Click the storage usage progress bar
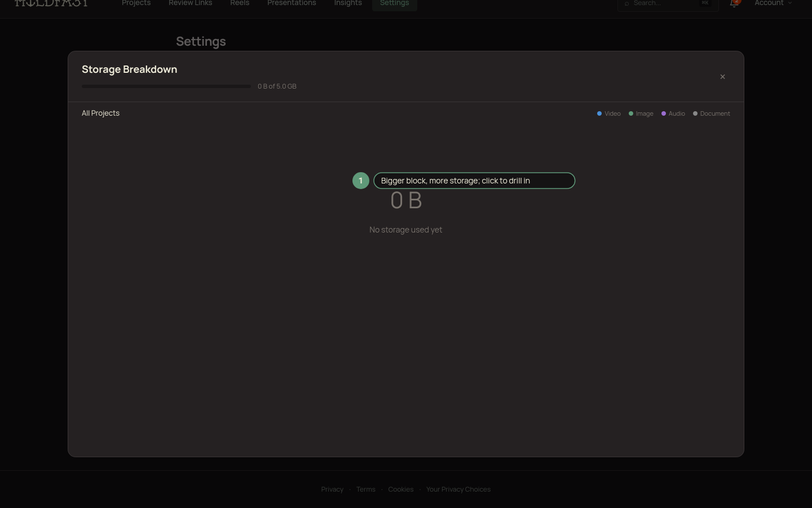The height and width of the screenshot is (508, 812). [166, 86]
